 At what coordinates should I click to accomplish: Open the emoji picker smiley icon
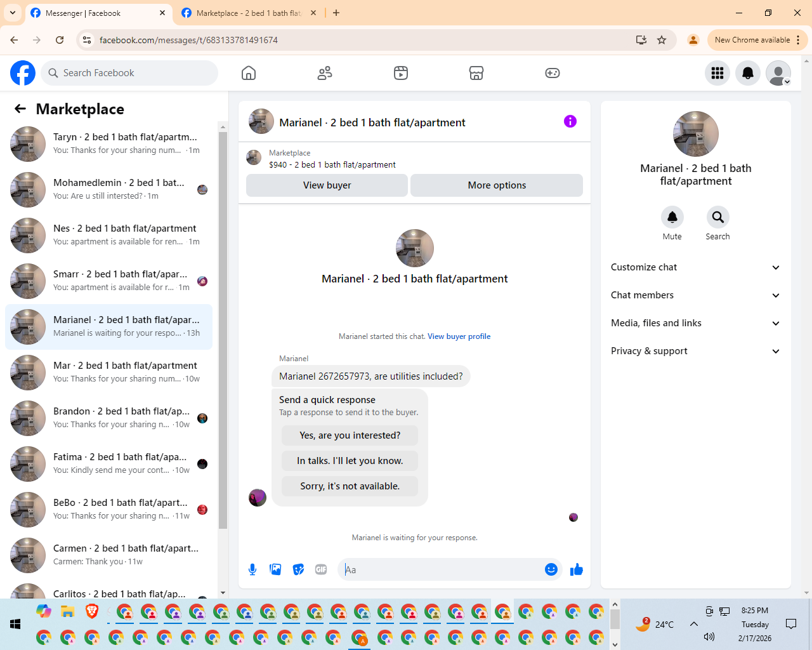551,569
